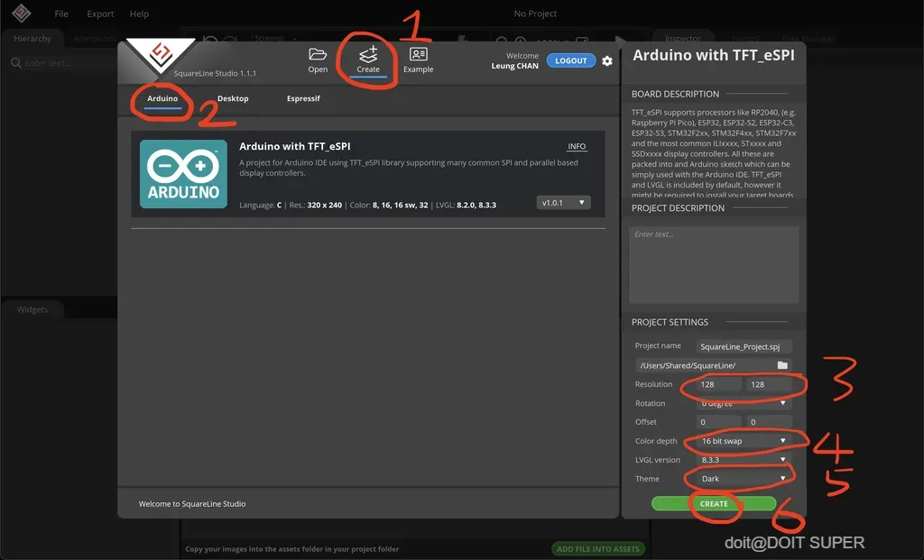Click the PROJECT SETTINGS heading

[x=670, y=322]
